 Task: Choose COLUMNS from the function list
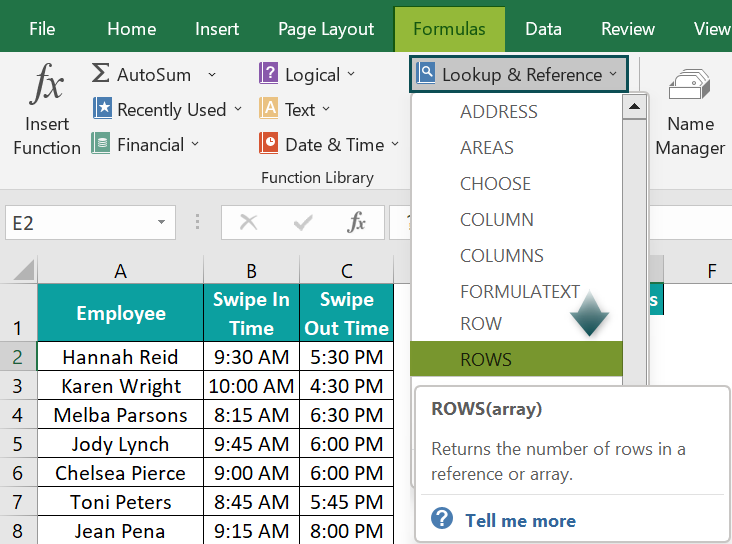click(x=516, y=256)
